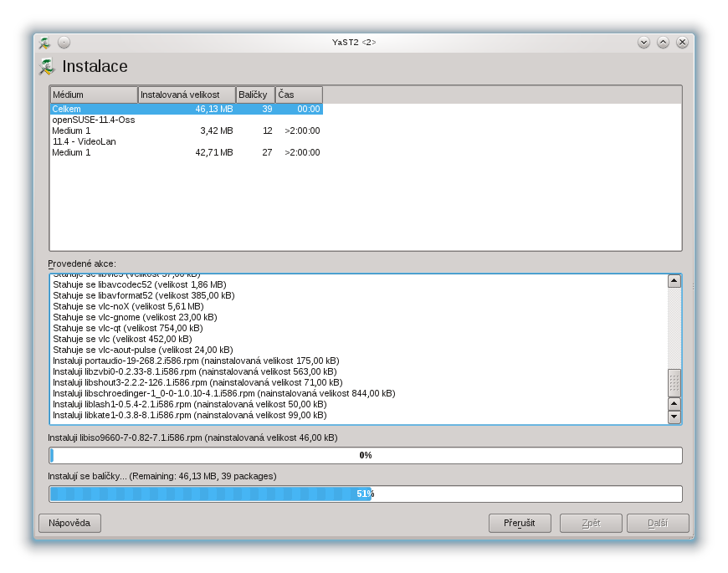Click log line installing libkate1-0.3.8
The width and height of the screenshot is (728, 573).
click(x=189, y=415)
